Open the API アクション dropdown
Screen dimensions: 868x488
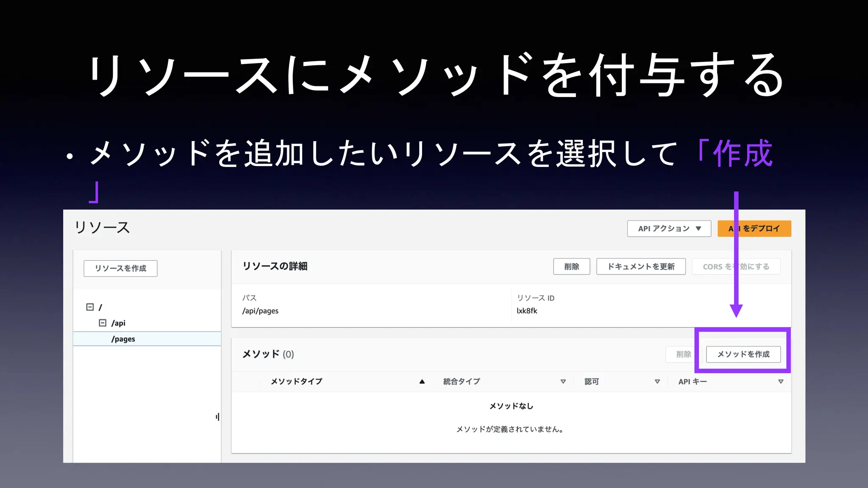click(669, 229)
